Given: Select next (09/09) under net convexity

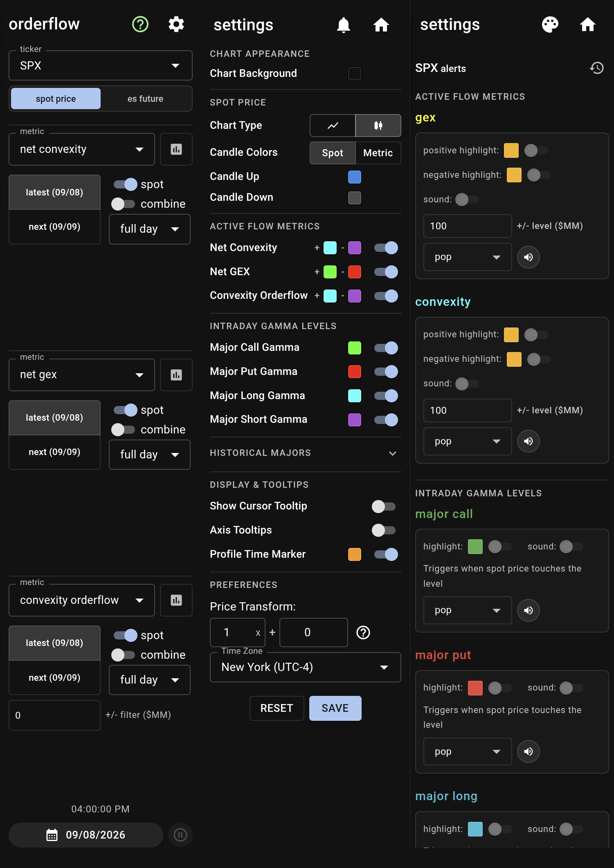Looking at the screenshot, I should (x=54, y=227).
